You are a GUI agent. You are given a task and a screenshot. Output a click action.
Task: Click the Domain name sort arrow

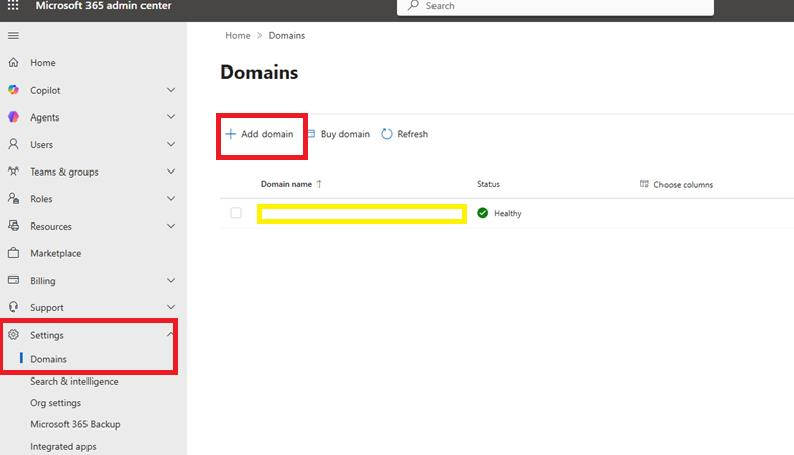tap(319, 184)
